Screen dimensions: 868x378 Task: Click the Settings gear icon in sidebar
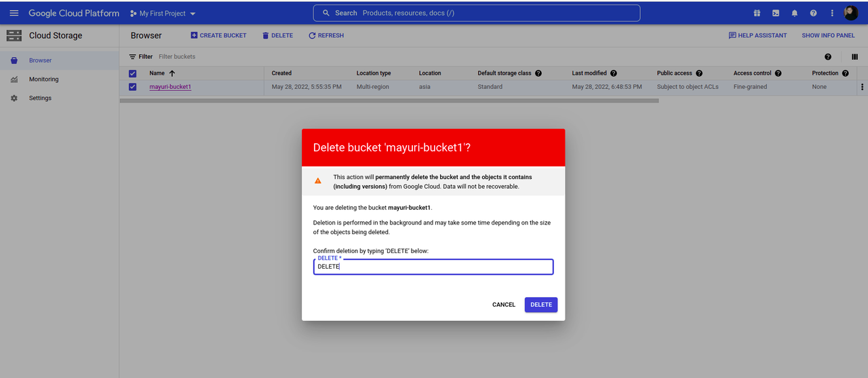tap(14, 98)
